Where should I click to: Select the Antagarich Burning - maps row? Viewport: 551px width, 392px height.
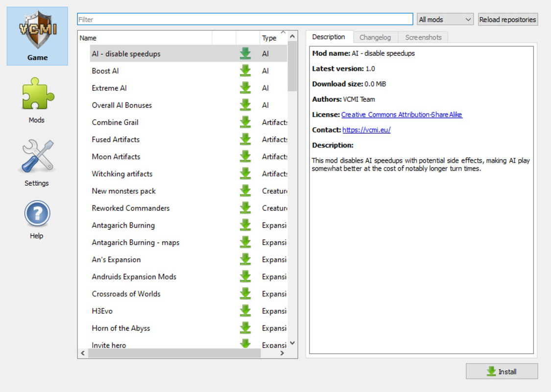click(x=189, y=242)
